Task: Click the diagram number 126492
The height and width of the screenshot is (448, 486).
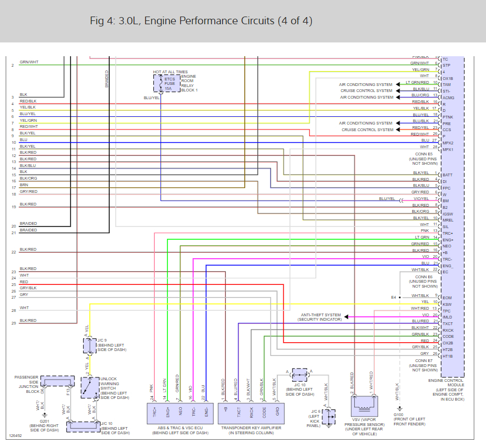Action: pyautogui.click(x=15, y=435)
